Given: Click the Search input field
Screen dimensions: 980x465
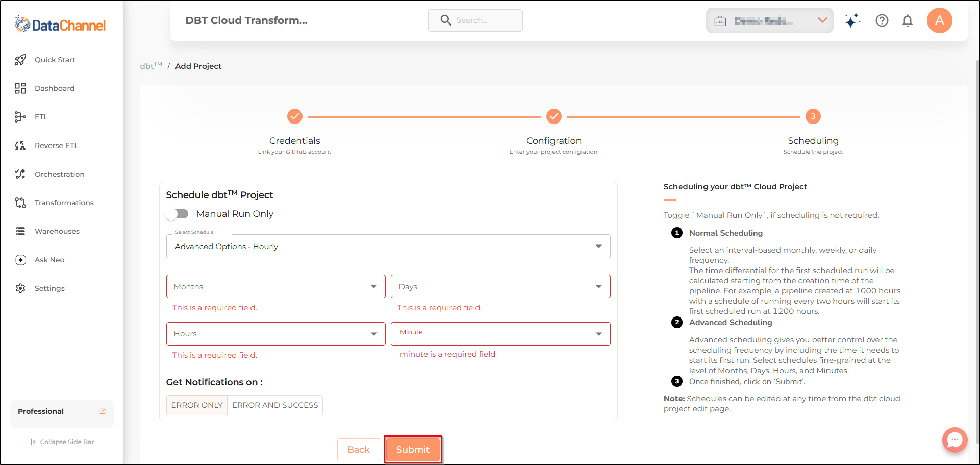Looking at the screenshot, I should click(x=475, y=20).
